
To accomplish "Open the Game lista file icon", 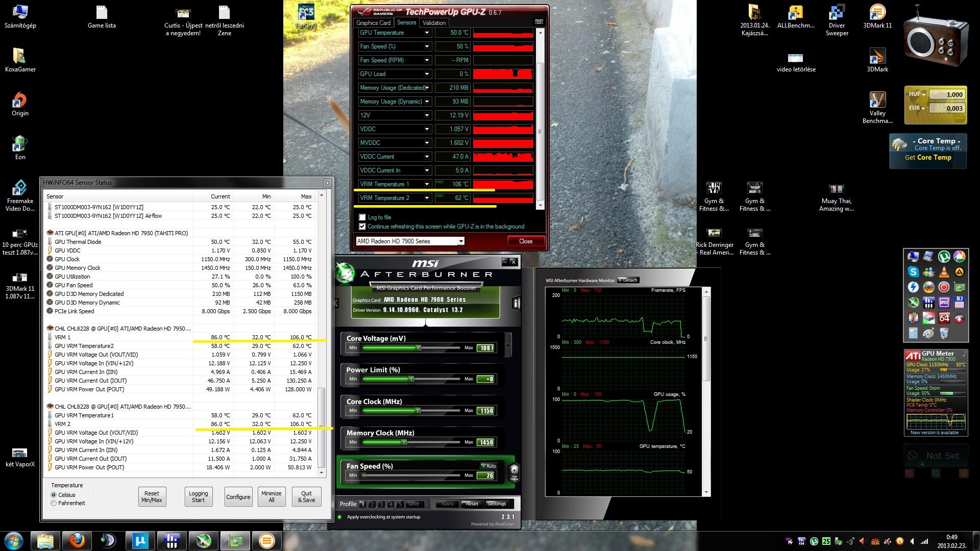I will click(x=102, y=16).
